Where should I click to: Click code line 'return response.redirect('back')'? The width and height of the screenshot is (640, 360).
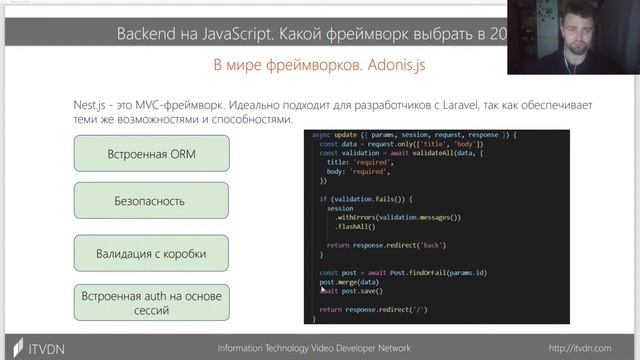pyautogui.click(x=386, y=245)
